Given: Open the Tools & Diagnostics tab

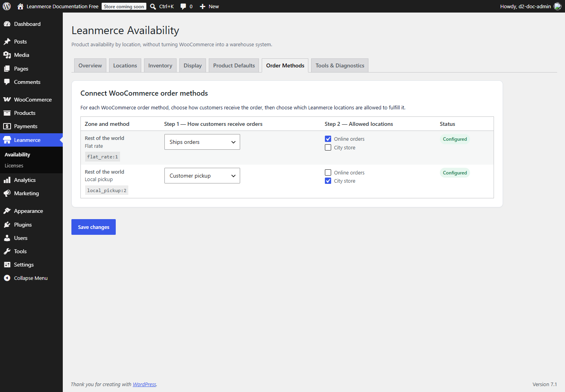Looking at the screenshot, I should pos(340,65).
